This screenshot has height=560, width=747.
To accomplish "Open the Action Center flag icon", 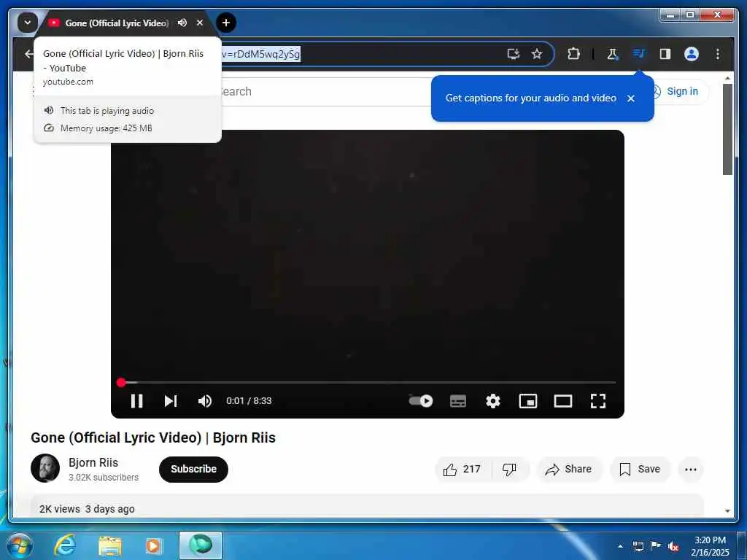I will 656,545.
